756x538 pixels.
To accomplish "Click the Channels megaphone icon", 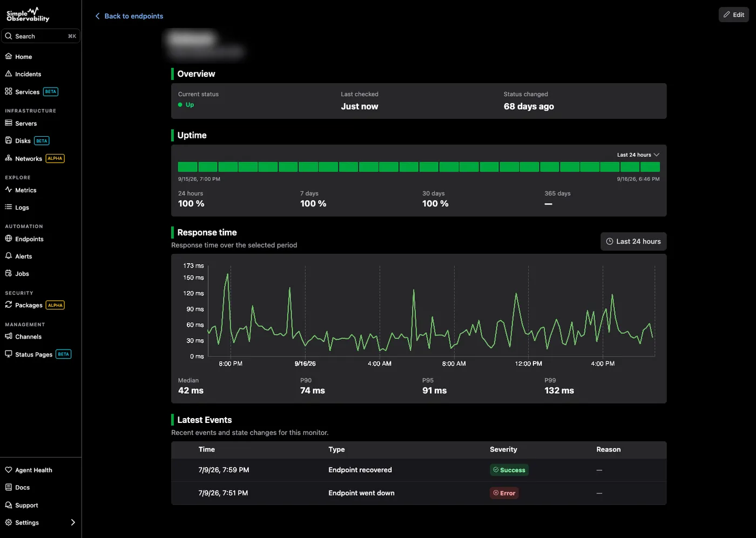I will pos(9,336).
